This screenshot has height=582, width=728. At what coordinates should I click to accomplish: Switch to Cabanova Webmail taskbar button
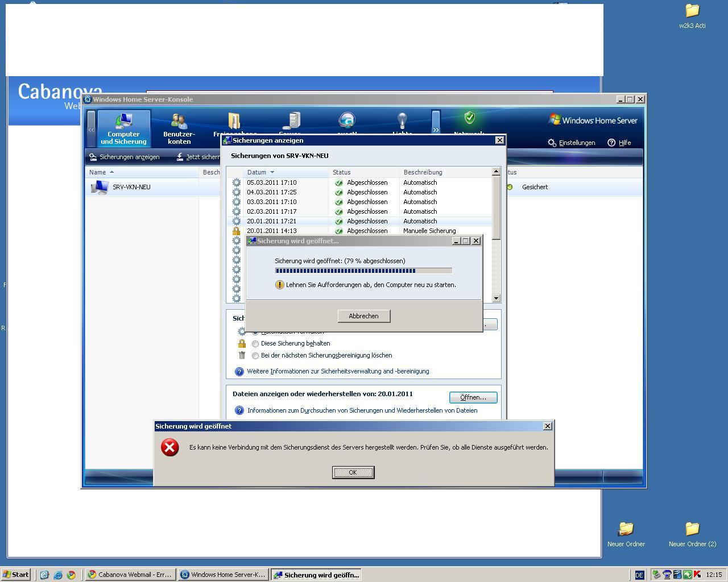pos(130,575)
